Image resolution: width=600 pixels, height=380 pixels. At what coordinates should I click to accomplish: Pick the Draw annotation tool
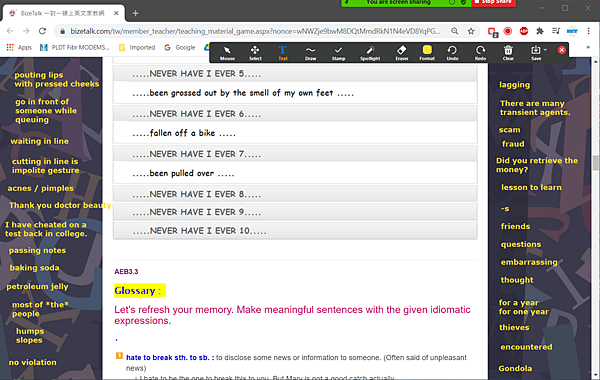click(310, 52)
